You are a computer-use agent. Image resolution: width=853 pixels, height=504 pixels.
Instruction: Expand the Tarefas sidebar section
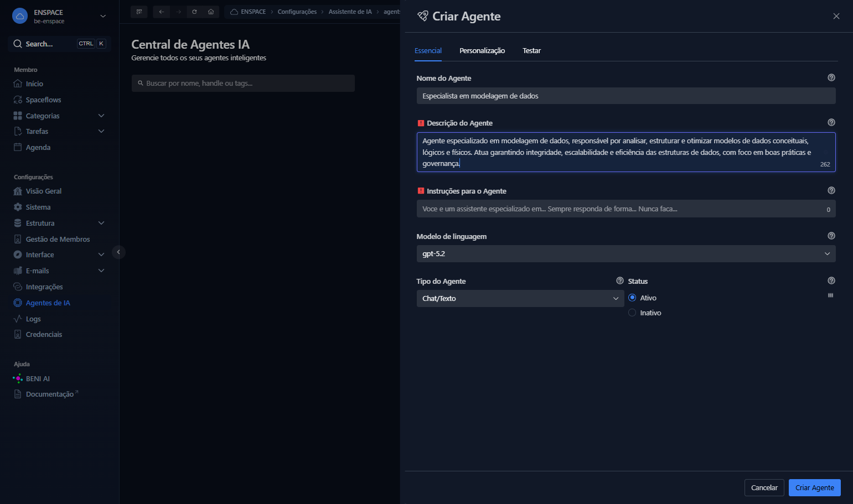(x=101, y=132)
